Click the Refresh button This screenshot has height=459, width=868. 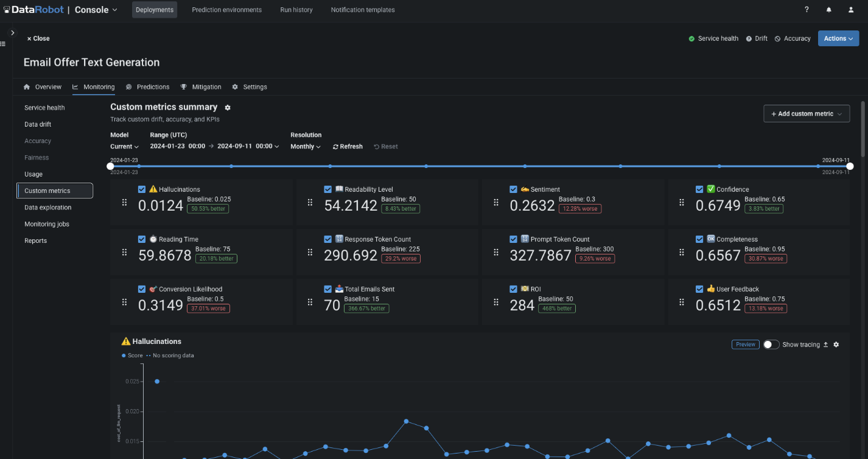click(x=347, y=146)
